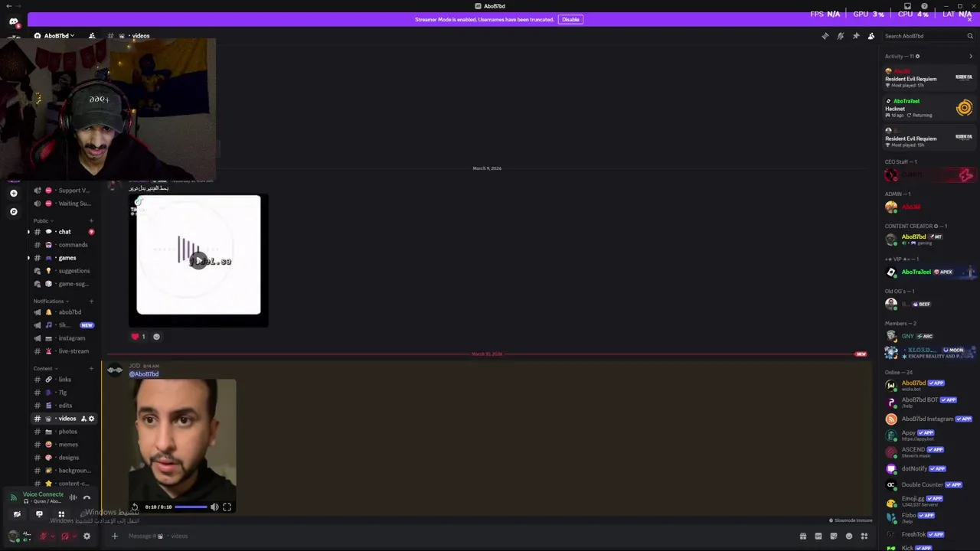Toggle noise suppression waveform icon
The height and width of the screenshot is (551, 980).
(73, 497)
